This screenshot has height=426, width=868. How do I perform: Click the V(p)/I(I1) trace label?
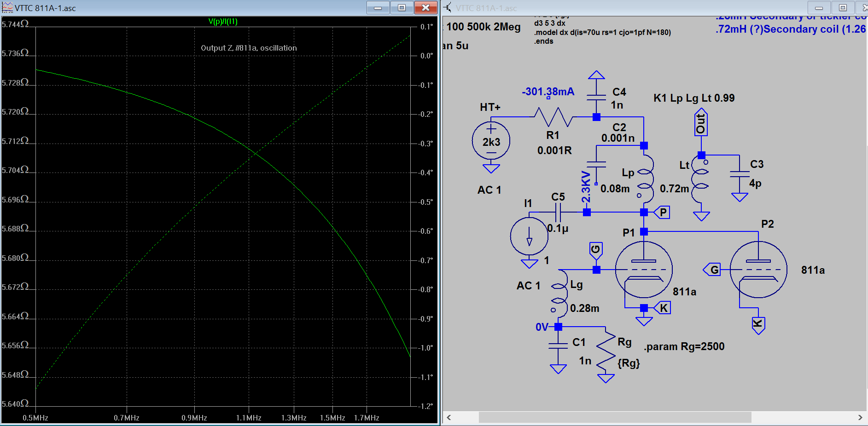point(223,21)
